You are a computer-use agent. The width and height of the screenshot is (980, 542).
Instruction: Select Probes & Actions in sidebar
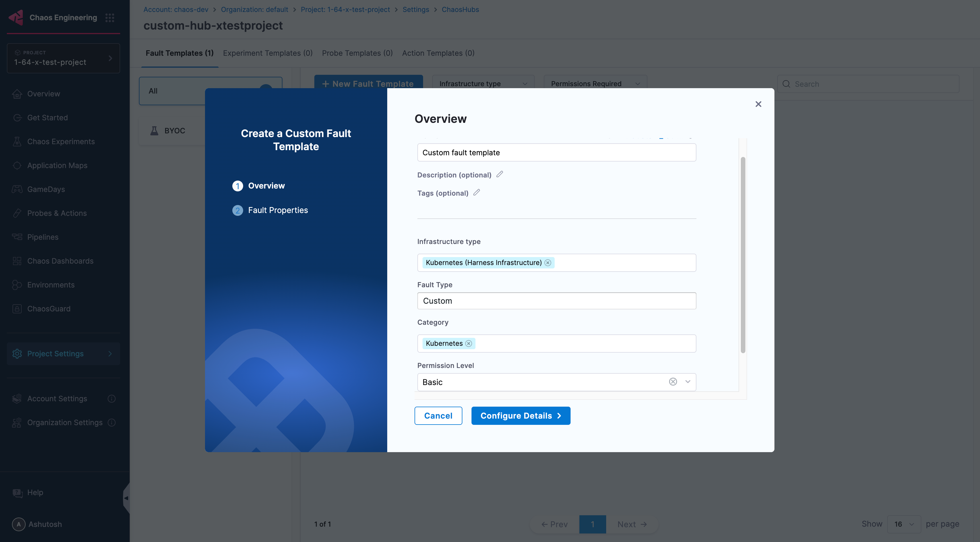(57, 213)
